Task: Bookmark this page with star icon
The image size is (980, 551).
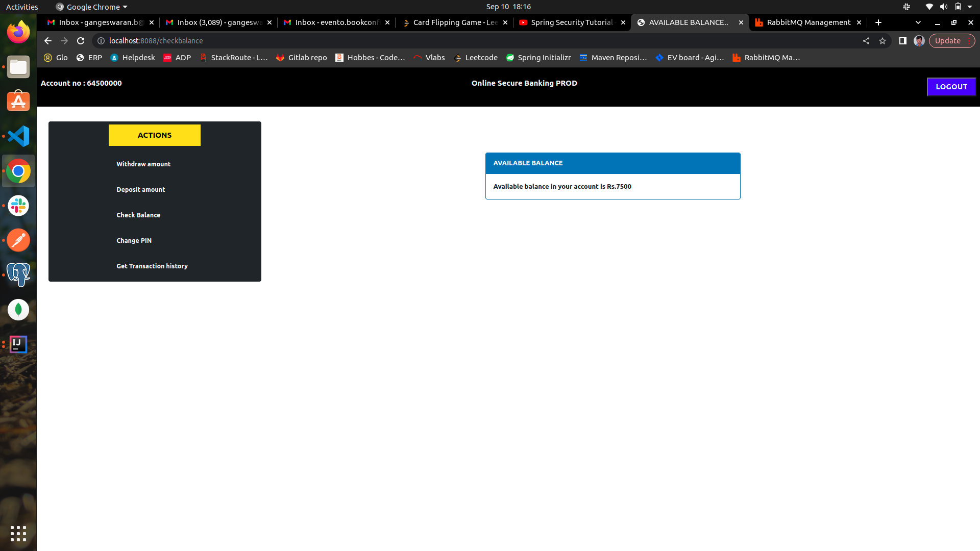Action: point(883,41)
